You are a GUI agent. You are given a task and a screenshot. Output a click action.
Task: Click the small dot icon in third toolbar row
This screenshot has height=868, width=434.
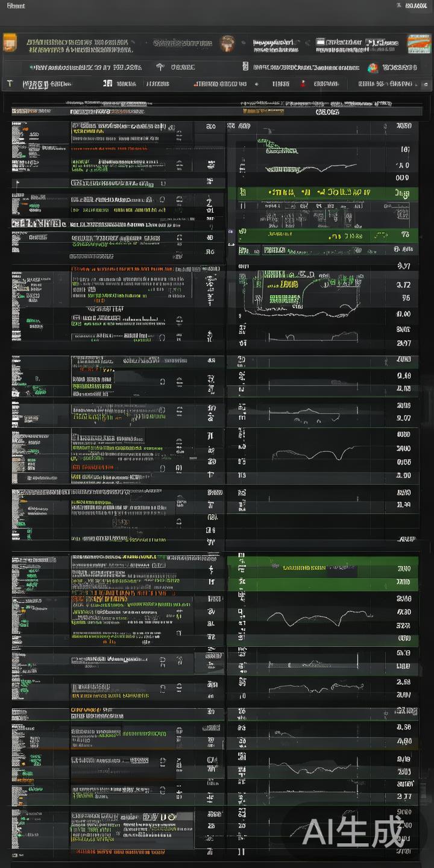coord(257,84)
